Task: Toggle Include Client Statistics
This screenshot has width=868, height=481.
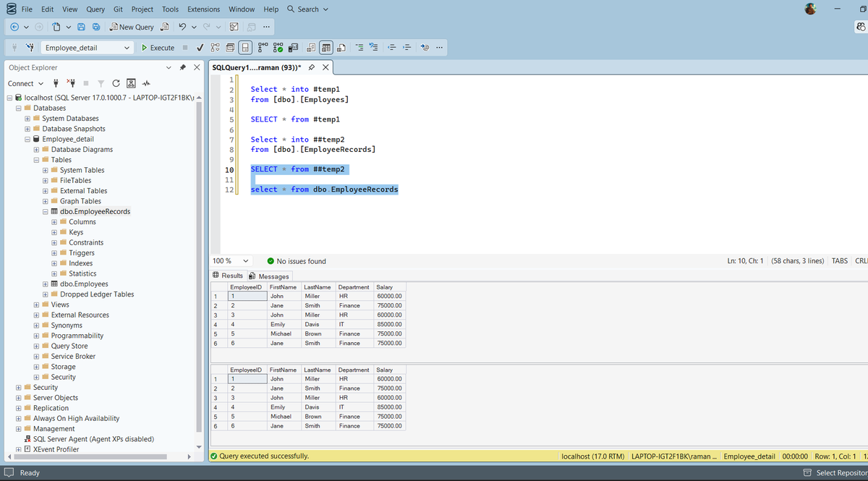Action: click(293, 48)
